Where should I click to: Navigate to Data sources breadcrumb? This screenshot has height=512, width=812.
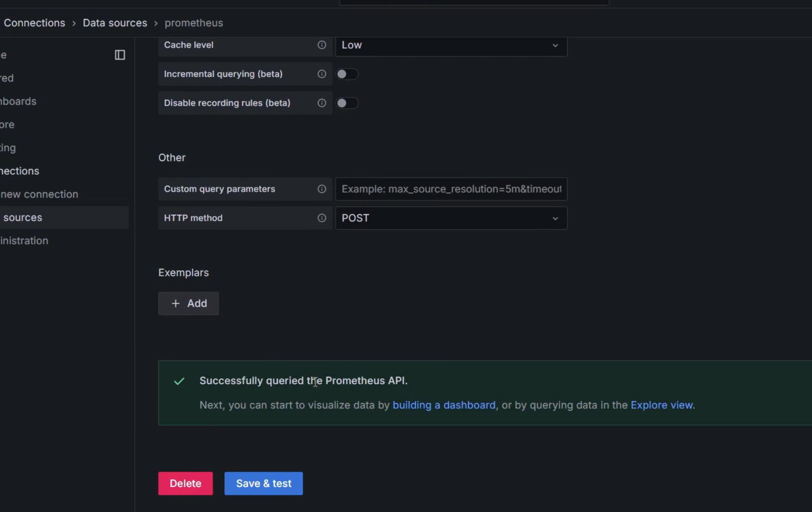point(115,23)
